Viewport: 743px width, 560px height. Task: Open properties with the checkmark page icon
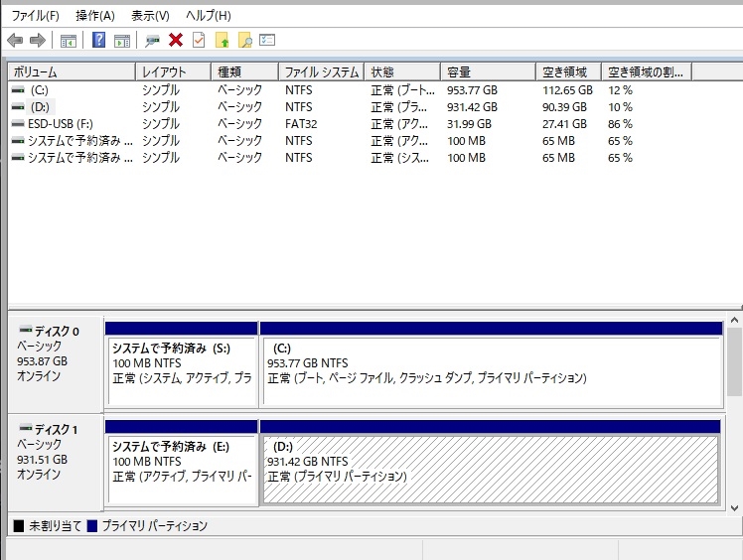pyautogui.click(x=199, y=41)
